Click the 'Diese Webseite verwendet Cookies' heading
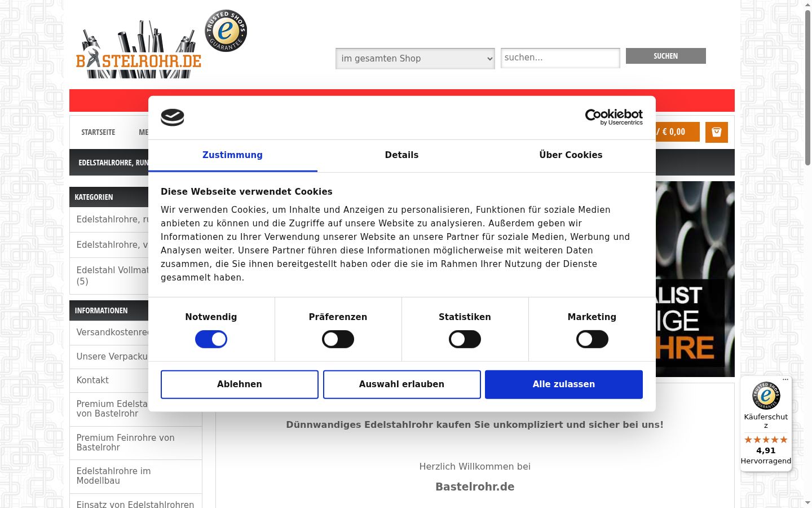The image size is (812, 508). (246, 192)
